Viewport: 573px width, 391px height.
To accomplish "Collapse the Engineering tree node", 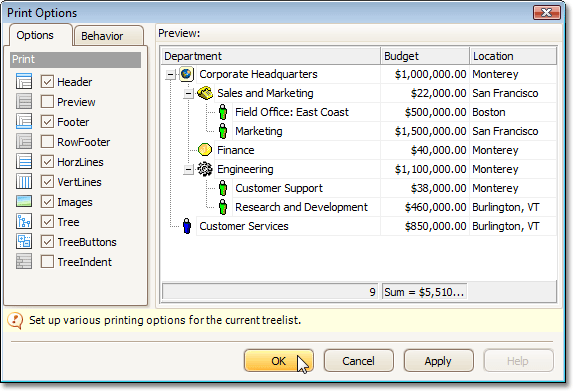I will coord(188,170).
